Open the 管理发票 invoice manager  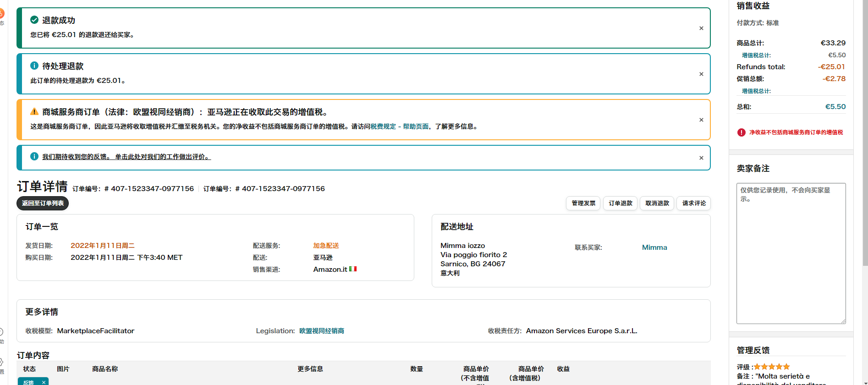point(583,203)
